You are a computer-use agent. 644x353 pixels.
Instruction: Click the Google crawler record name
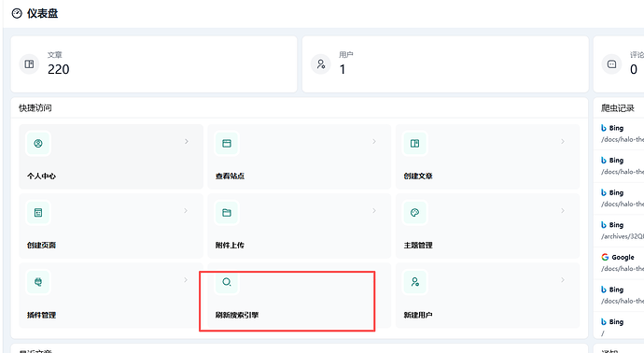pyautogui.click(x=623, y=257)
